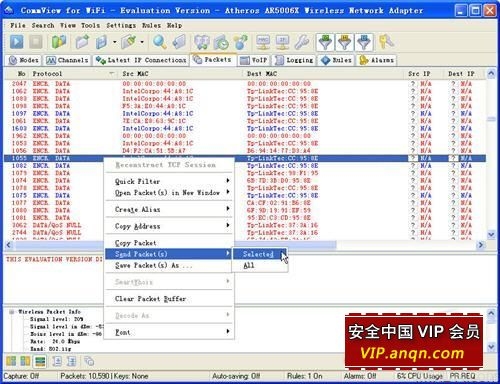Expand Open Packet(s) in New Window submenu
500x384 pixels.
point(169,193)
